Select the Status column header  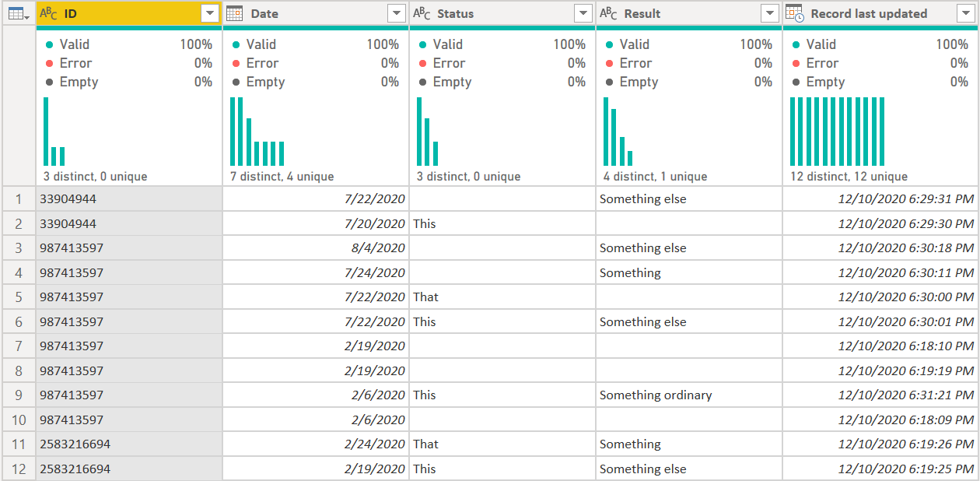point(502,13)
